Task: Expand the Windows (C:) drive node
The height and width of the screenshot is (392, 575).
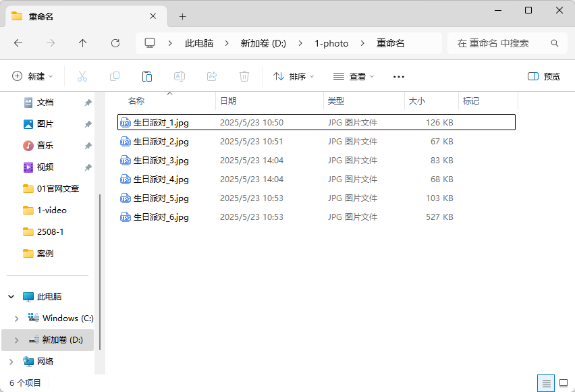Action: 16,318
